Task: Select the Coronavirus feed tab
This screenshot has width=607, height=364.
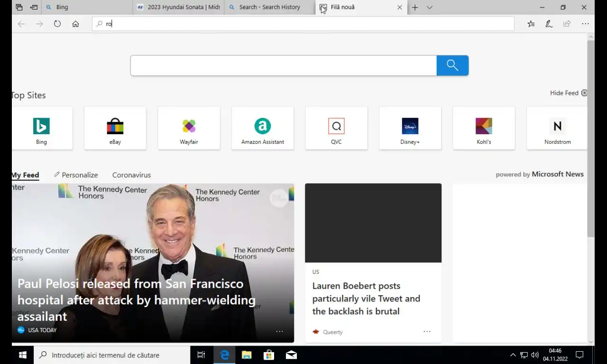Action: pos(131,175)
